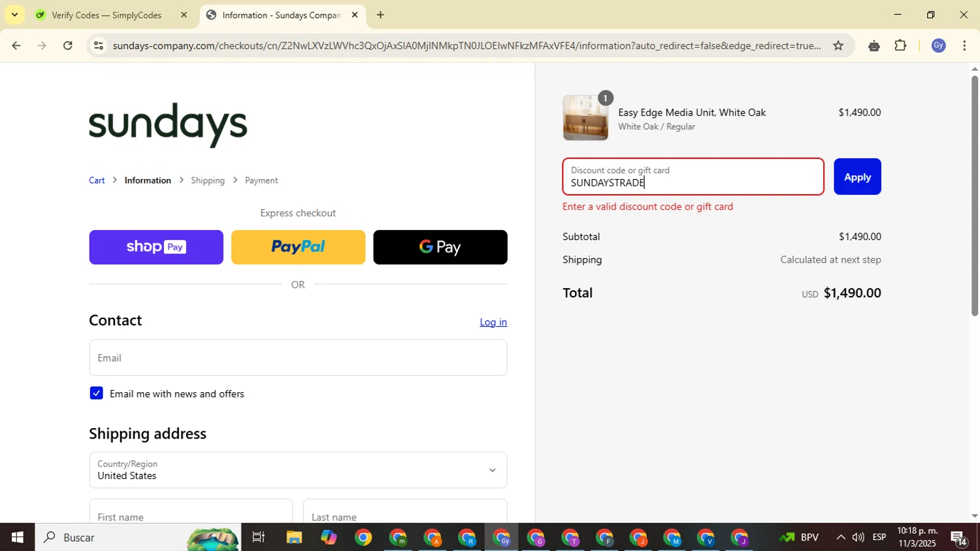Click the page vertical scrollbar
The height and width of the screenshot is (551, 980).
click(974, 196)
